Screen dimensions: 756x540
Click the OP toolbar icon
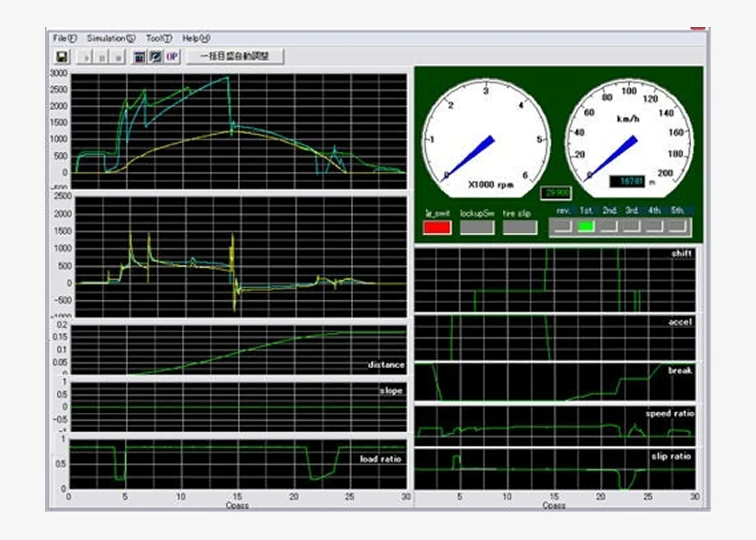(172, 57)
